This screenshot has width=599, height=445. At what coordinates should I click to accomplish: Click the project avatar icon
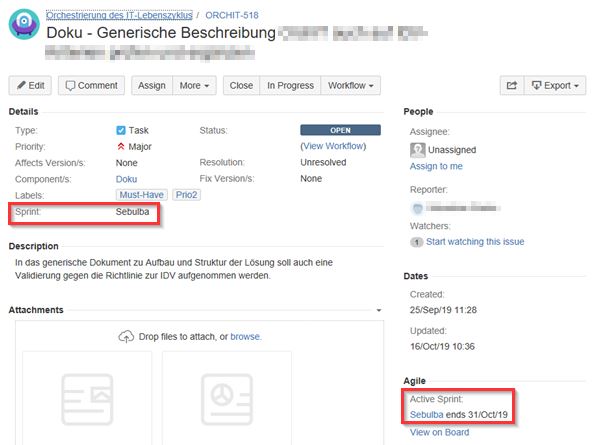click(24, 24)
